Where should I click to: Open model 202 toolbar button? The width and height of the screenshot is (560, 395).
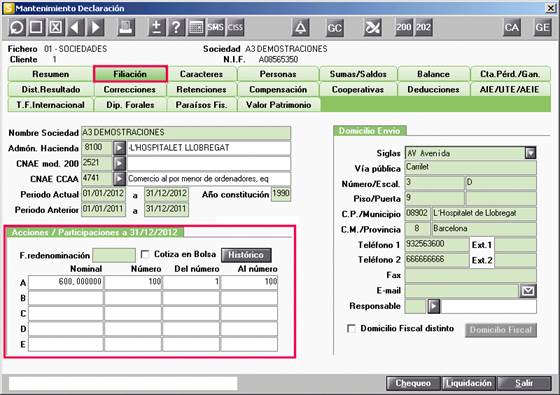click(423, 28)
